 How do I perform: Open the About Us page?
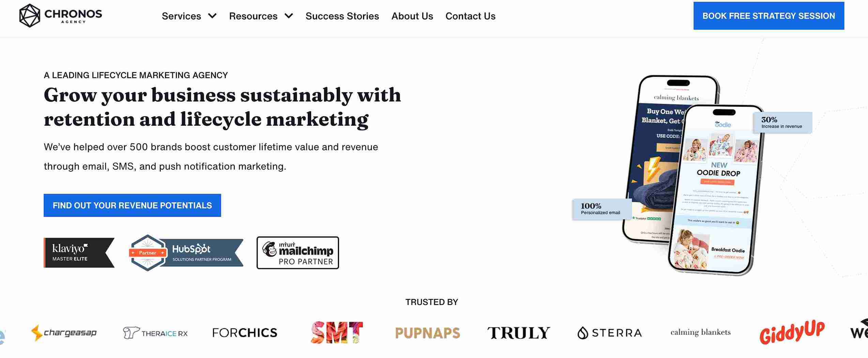tap(412, 16)
